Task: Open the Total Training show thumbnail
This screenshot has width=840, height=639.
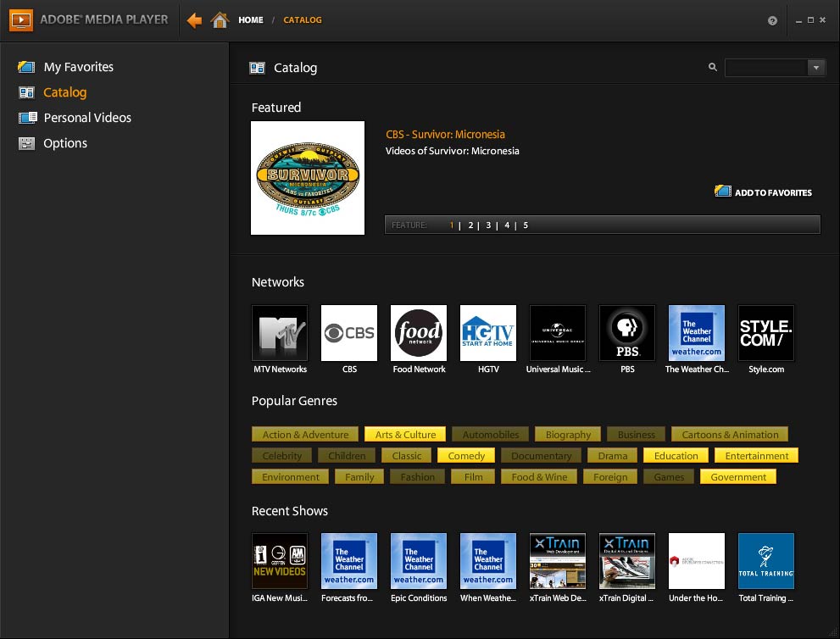Action: click(766, 561)
